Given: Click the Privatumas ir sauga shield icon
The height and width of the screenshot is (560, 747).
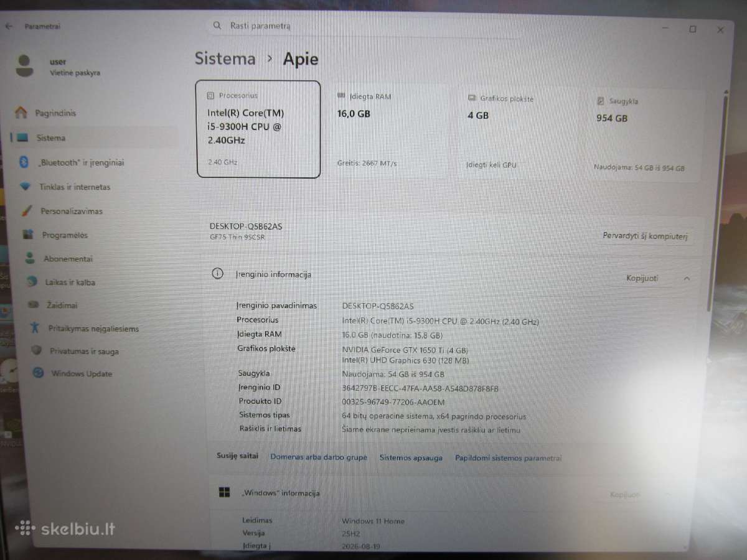Looking at the screenshot, I should (37, 350).
